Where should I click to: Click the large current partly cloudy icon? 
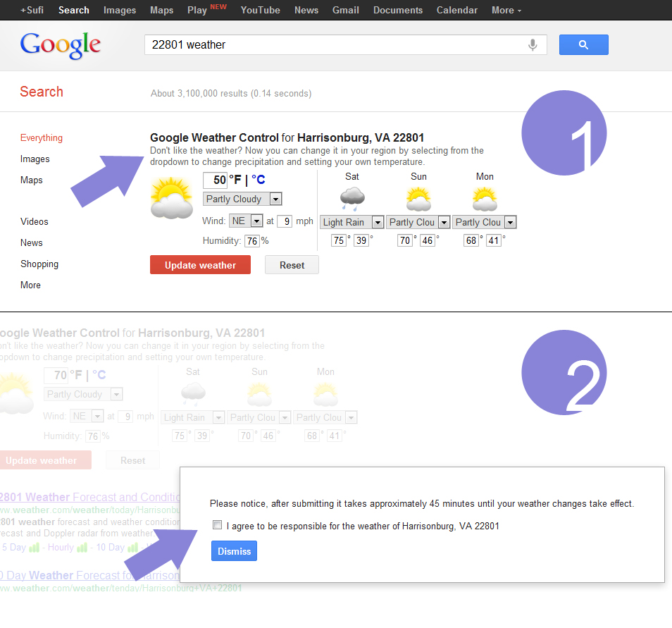click(x=171, y=198)
